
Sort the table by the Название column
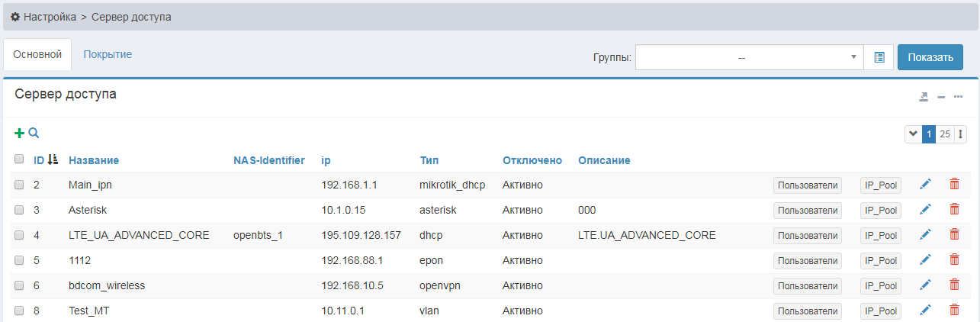(x=93, y=160)
